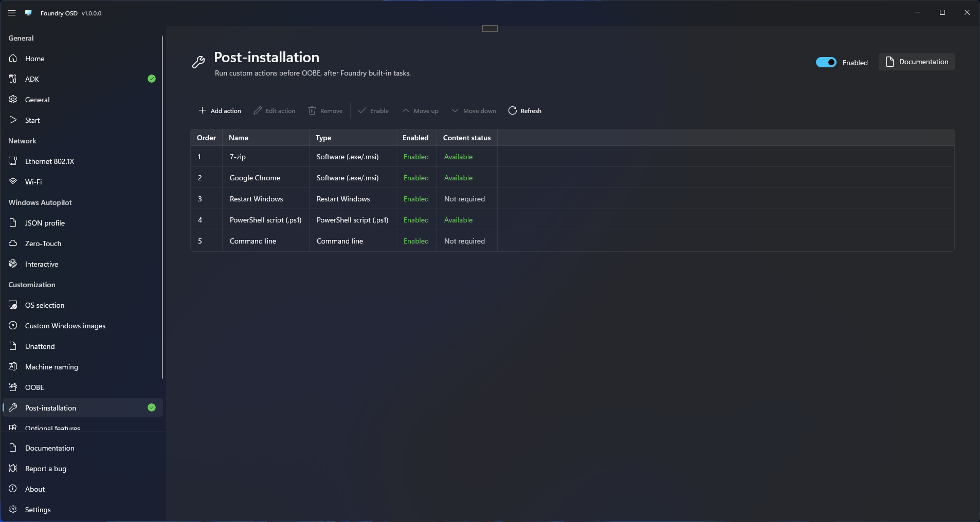The height and width of the screenshot is (522, 980).
Task: Open the Start page
Action: point(82,120)
